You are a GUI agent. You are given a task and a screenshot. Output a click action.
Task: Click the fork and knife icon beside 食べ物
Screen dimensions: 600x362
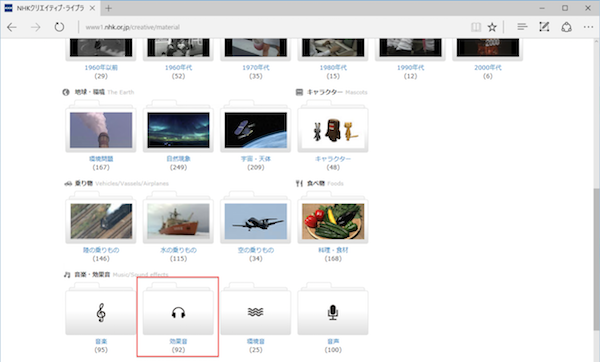(x=299, y=183)
